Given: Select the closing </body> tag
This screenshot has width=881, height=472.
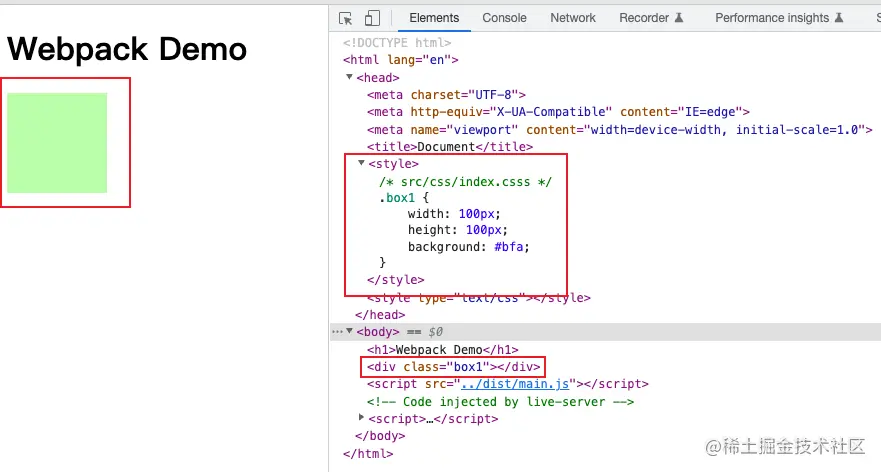Looking at the screenshot, I should tap(380, 435).
